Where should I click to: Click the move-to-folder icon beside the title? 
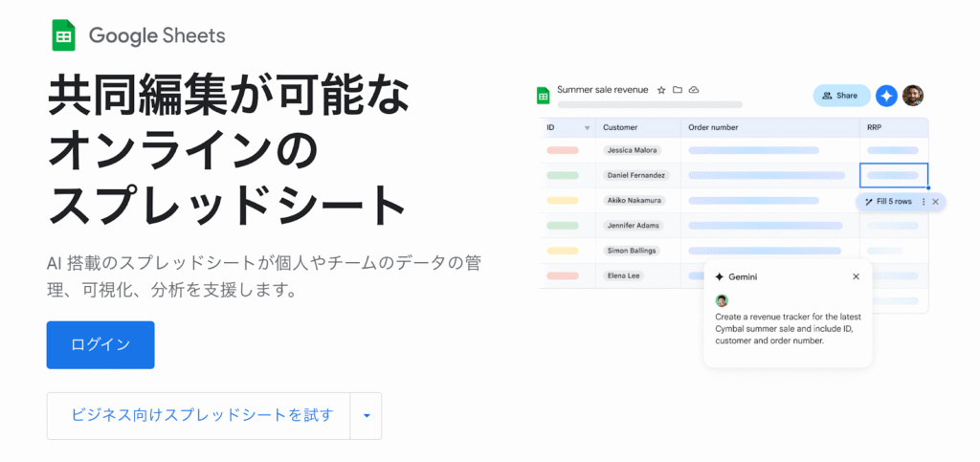coord(678,90)
